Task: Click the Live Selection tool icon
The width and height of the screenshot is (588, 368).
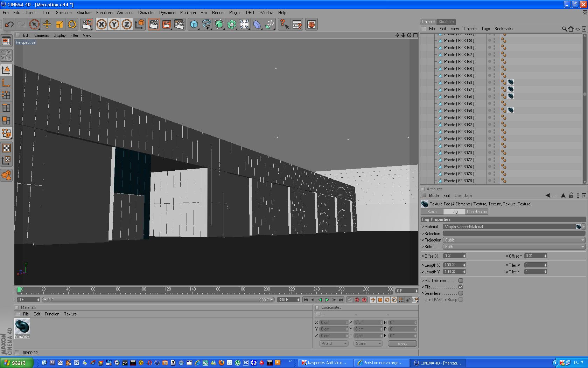Action: (x=34, y=25)
